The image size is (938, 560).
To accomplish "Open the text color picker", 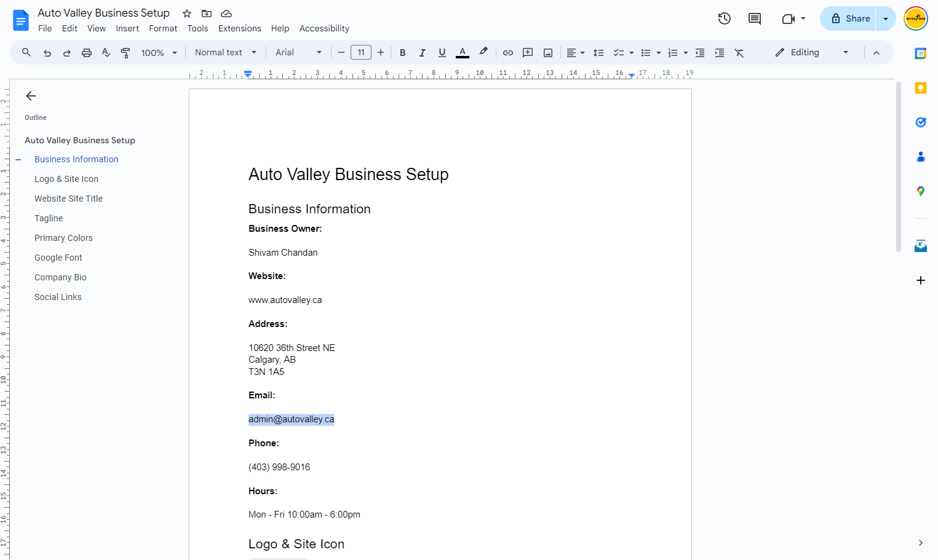I will point(463,53).
